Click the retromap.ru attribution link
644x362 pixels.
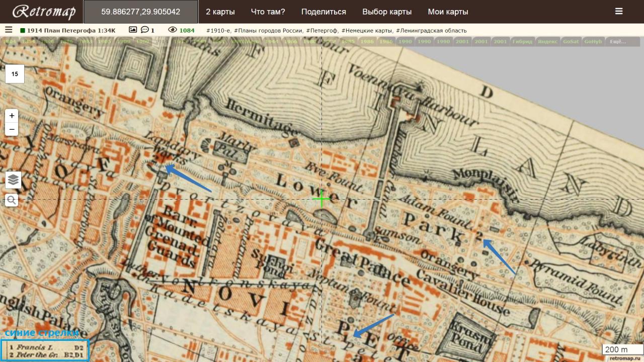tap(624, 358)
